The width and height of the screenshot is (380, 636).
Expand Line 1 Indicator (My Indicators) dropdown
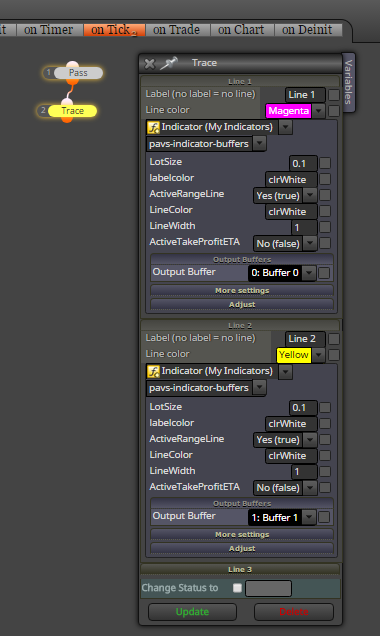tap(286, 127)
